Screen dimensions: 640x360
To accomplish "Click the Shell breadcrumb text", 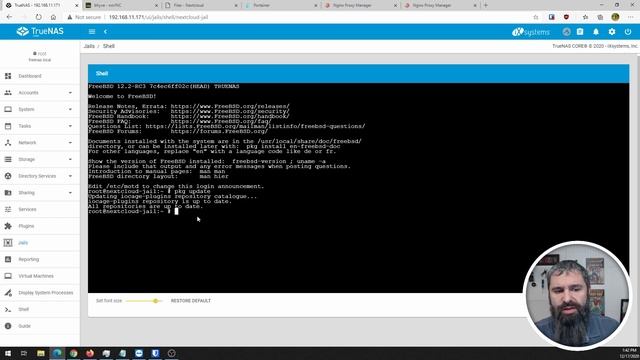I will pos(109,46).
